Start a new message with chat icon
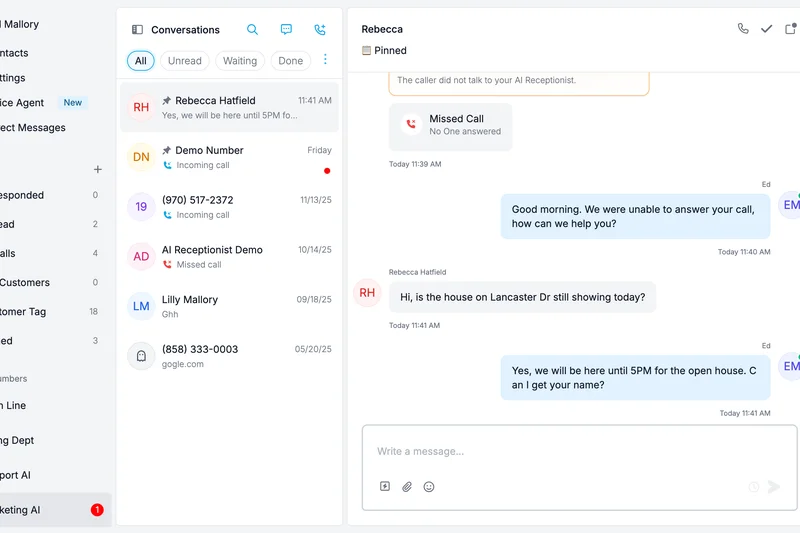 pos(286,30)
